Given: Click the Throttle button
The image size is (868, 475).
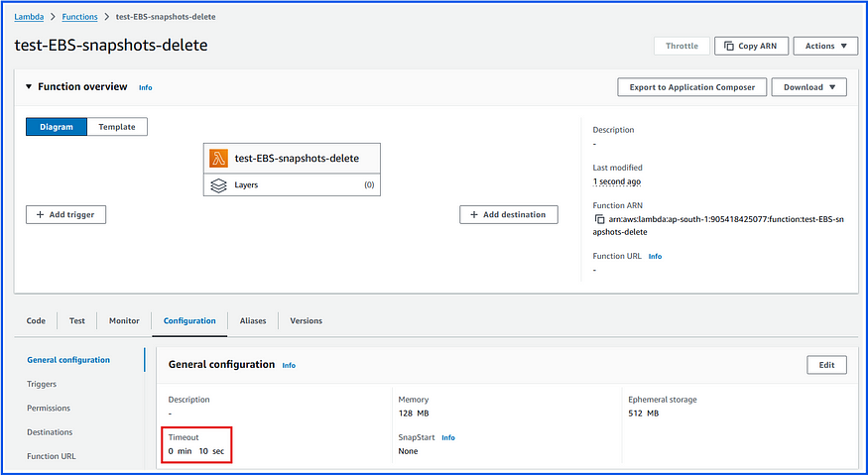Looking at the screenshot, I should click(682, 46).
